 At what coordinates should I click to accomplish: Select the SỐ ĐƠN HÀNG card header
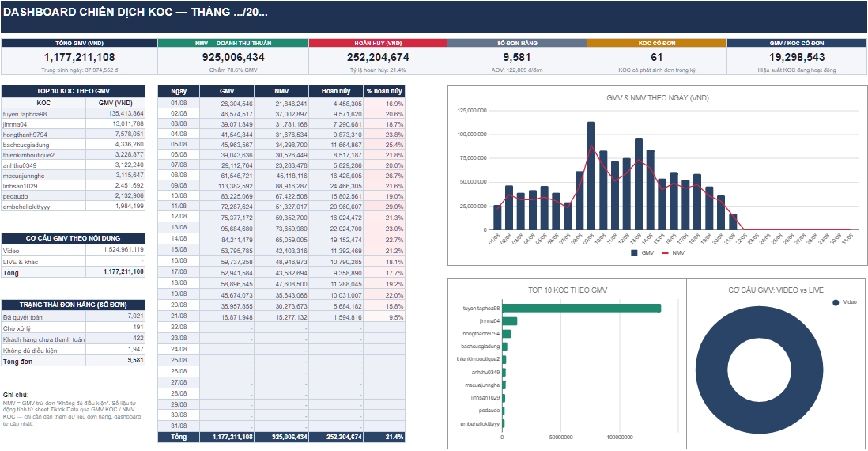(x=517, y=44)
